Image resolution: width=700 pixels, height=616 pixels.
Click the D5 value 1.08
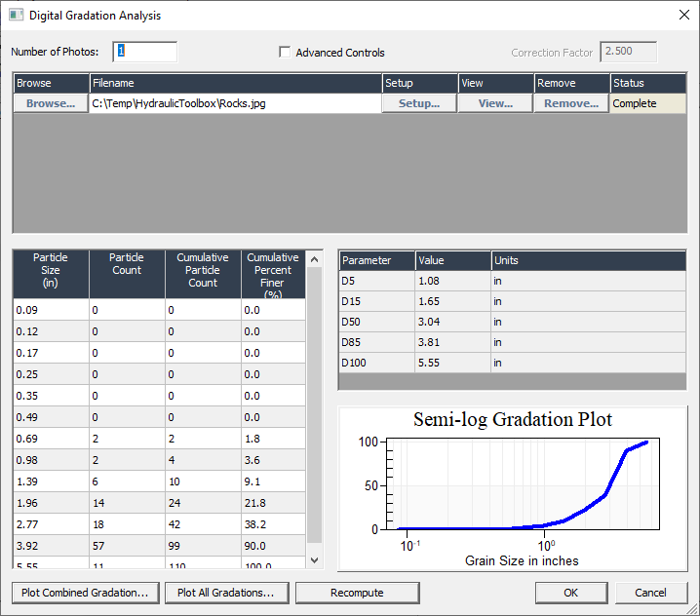click(x=452, y=281)
